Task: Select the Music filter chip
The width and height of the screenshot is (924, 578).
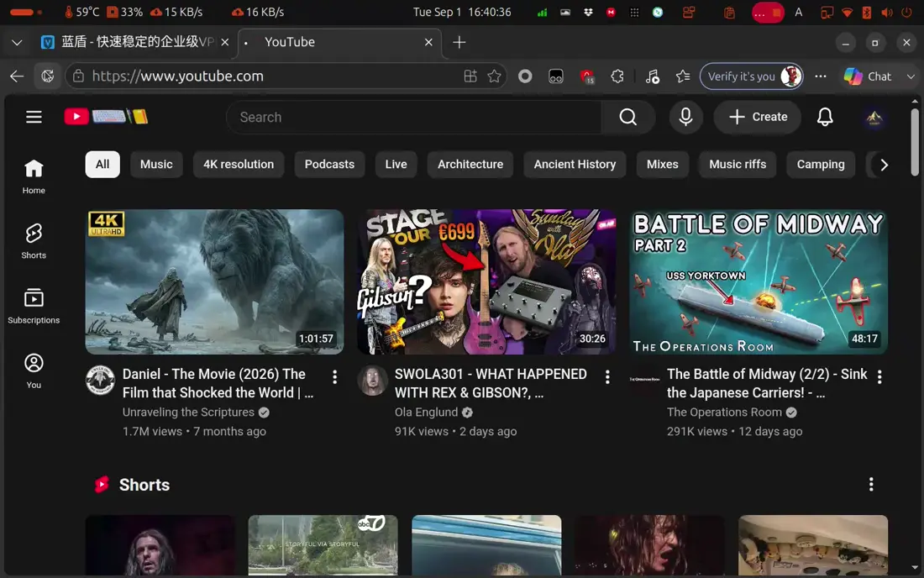Action: coord(156,165)
